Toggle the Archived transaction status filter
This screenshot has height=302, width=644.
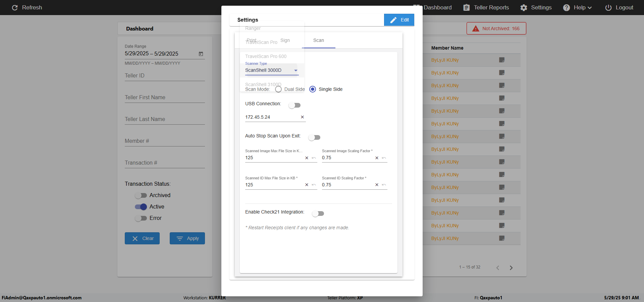[x=141, y=195]
